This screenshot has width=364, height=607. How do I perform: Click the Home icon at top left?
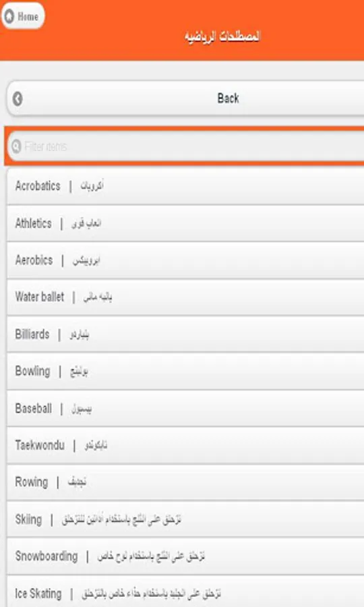[x=9, y=16]
